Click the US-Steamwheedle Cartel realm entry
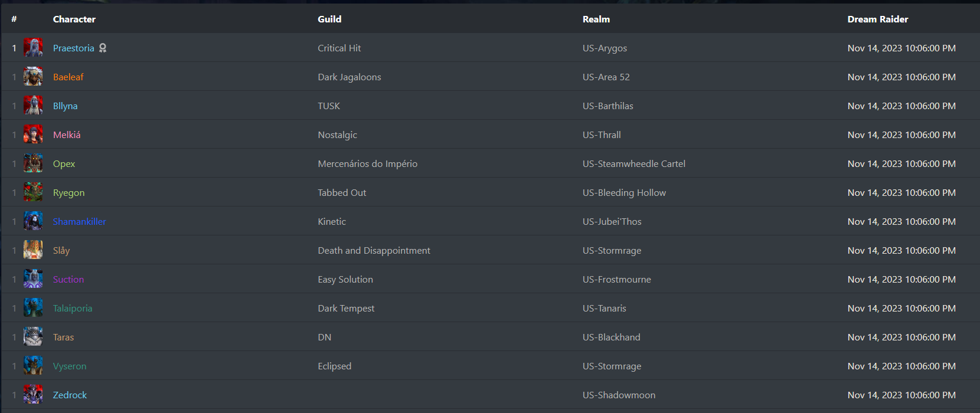Screen dimensions: 980x413 click(x=634, y=164)
